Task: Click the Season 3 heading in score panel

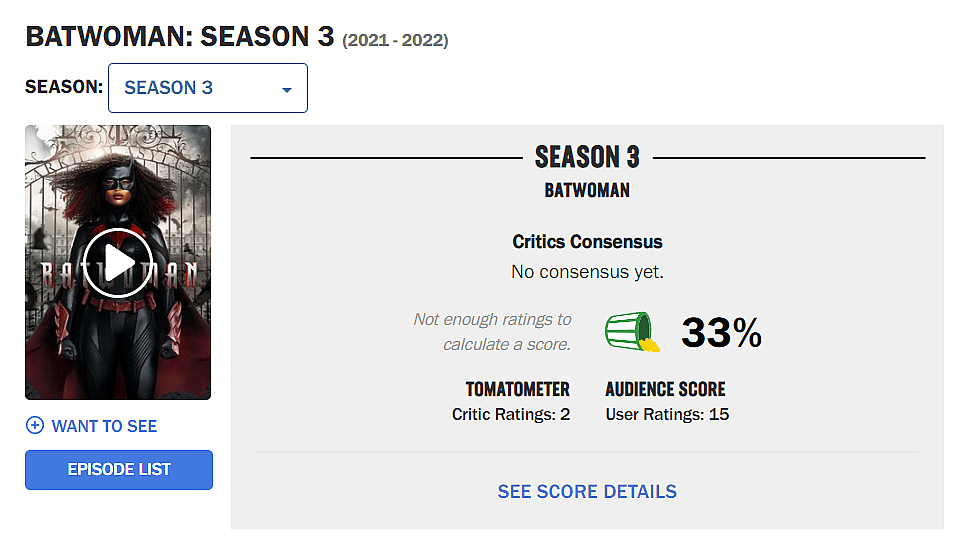Action: [587, 157]
